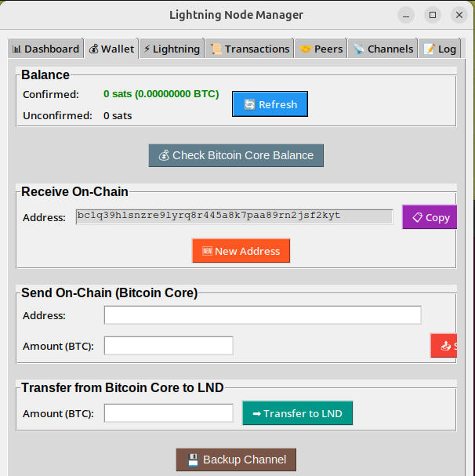Screen dimensions: 475x476
Task: Go to the Peers tab
Action: click(321, 49)
